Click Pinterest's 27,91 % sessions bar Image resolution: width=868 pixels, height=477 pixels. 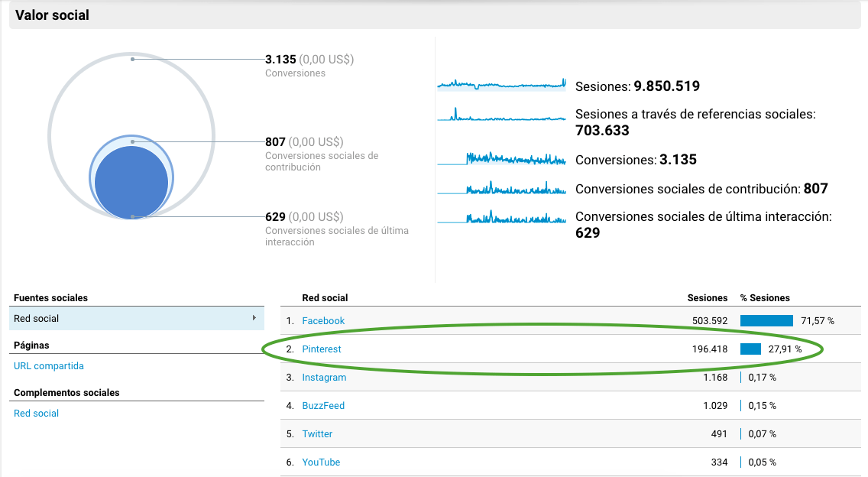click(750, 349)
